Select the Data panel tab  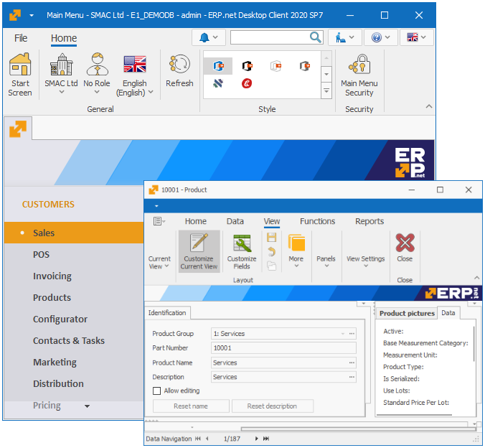pyautogui.click(x=448, y=313)
